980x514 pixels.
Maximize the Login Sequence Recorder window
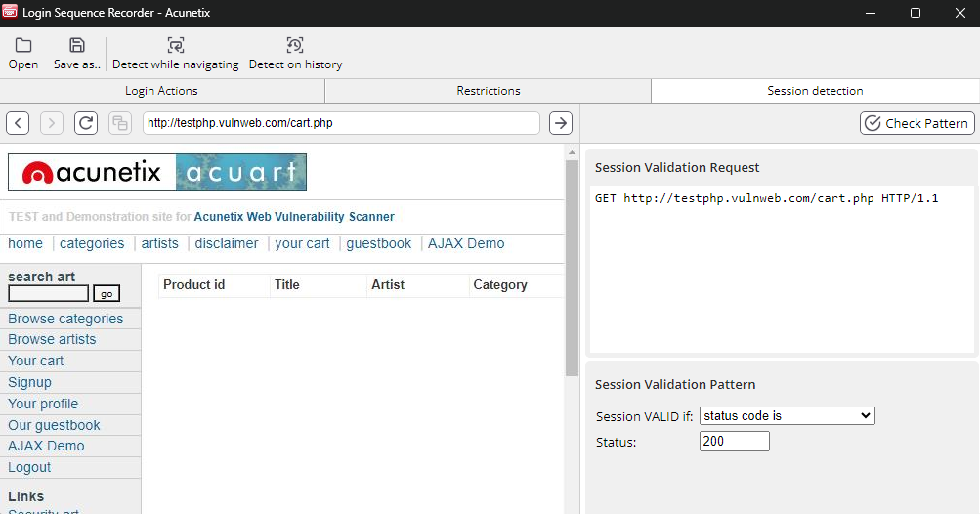[x=915, y=13]
